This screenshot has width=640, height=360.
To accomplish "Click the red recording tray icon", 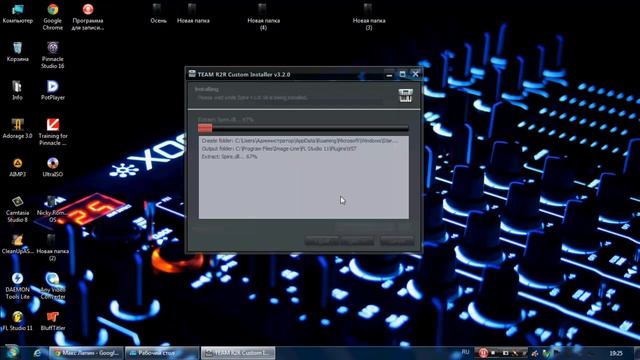I will (x=483, y=353).
